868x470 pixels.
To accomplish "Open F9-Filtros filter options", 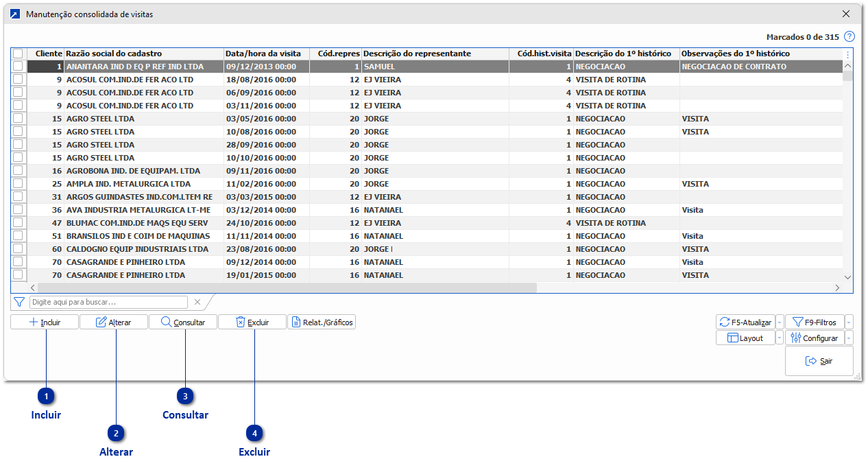I will 815,322.
